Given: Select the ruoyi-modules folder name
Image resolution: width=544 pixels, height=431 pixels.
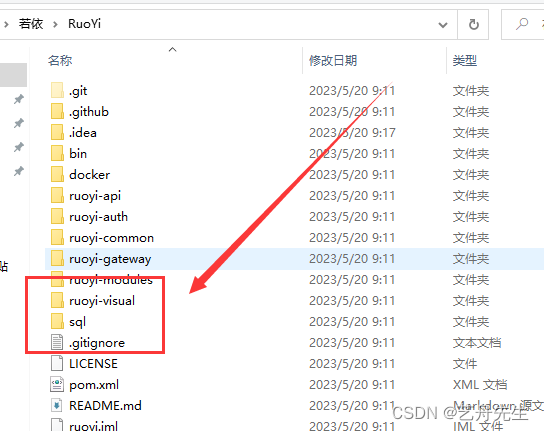Looking at the screenshot, I should coord(111,280).
